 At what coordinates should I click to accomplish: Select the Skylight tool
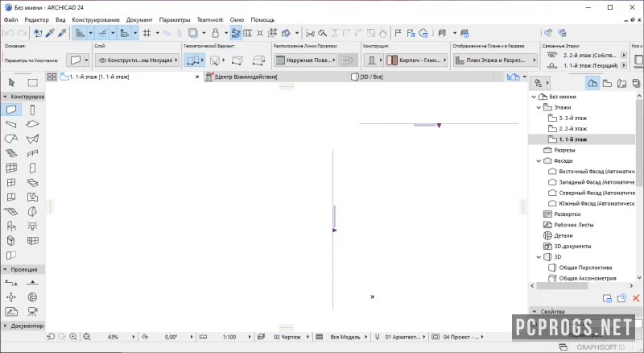(32, 182)
